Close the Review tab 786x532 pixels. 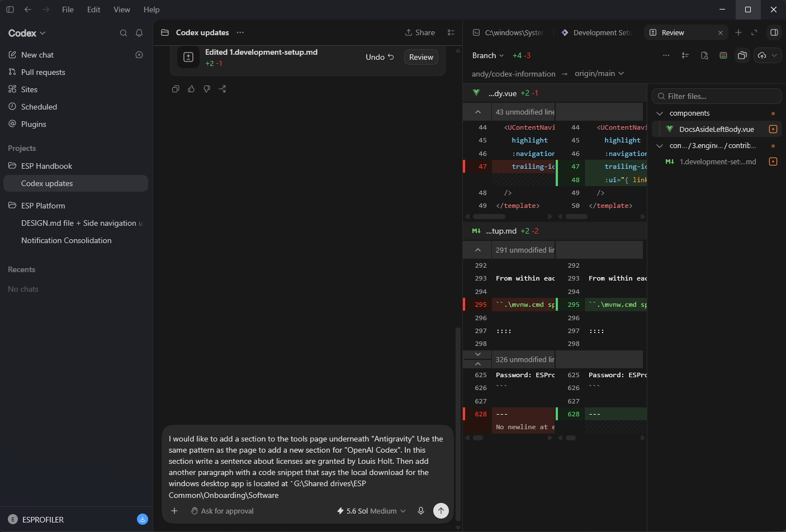pos(721,33)
